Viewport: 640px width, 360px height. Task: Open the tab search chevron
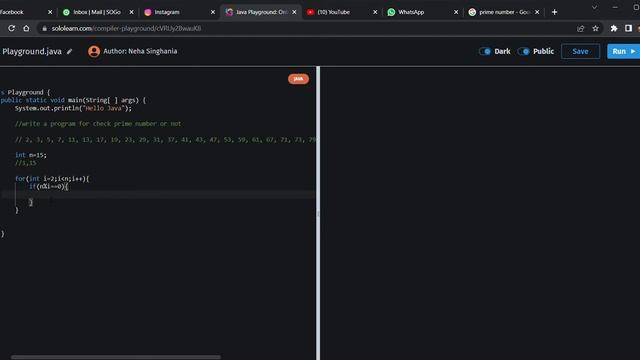pos(594,7)
